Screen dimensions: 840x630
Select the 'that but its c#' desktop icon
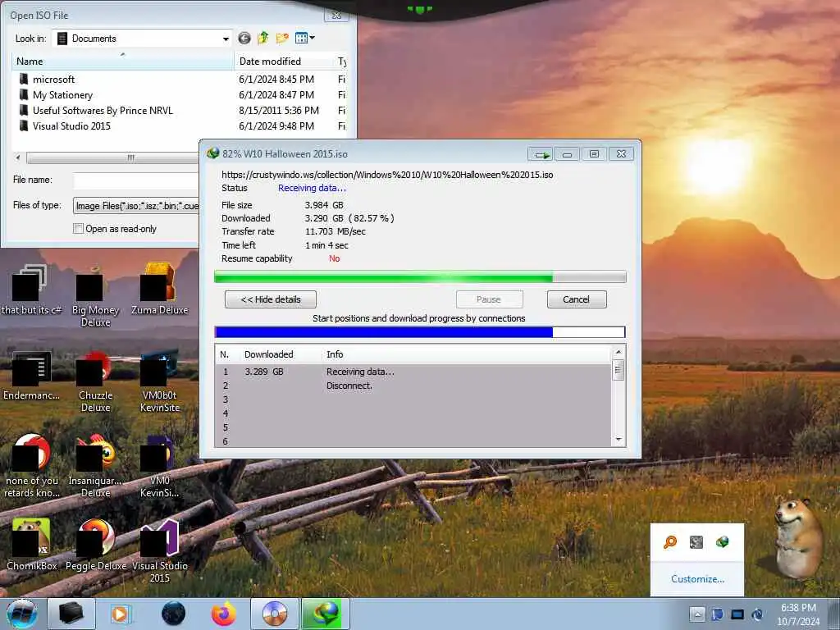(x=31, y=290)
